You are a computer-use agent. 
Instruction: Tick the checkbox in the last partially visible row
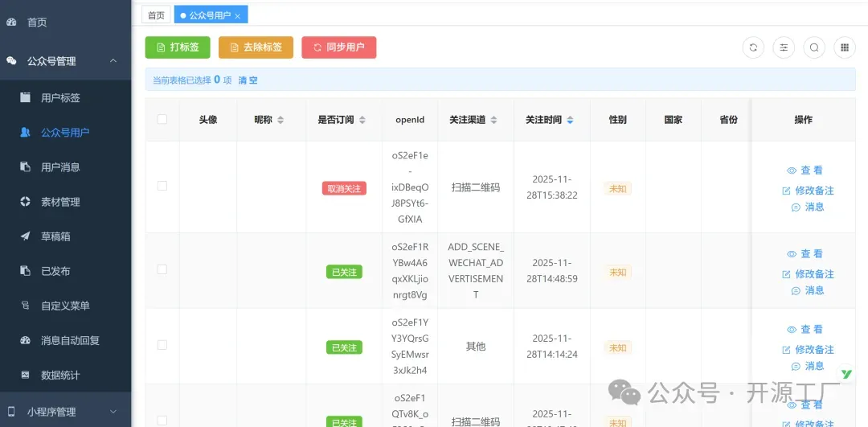pos(162,421)
